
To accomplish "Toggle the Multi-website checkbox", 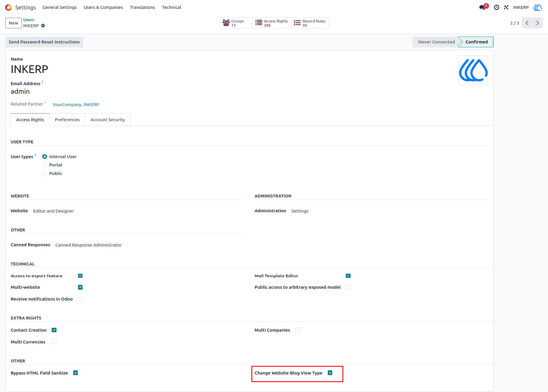I will click(80, 287).
